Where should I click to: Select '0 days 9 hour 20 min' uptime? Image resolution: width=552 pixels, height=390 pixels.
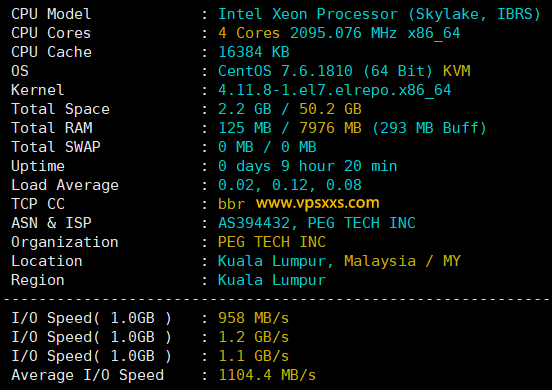pos(308,166)
